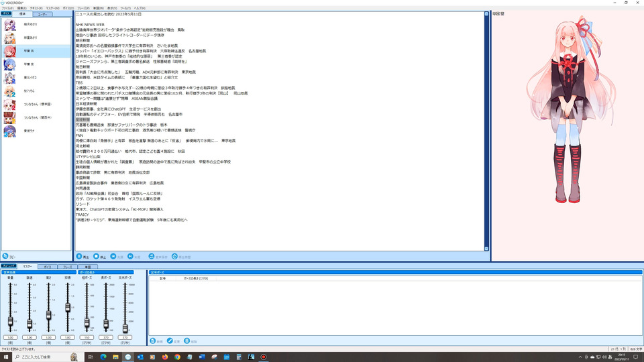Open Microsoft Edge from the taskbar
This screenshot has height=362, width=644.
point(103,357)
